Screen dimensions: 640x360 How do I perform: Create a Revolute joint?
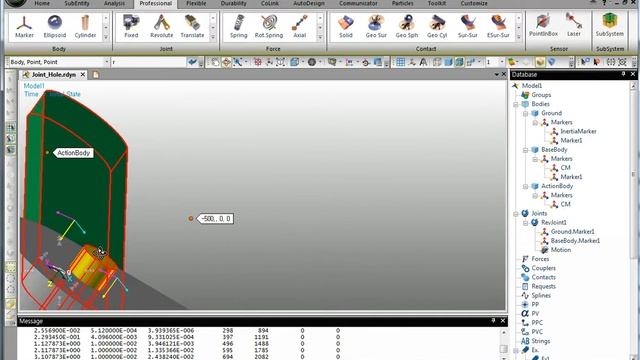coord(162,27)
